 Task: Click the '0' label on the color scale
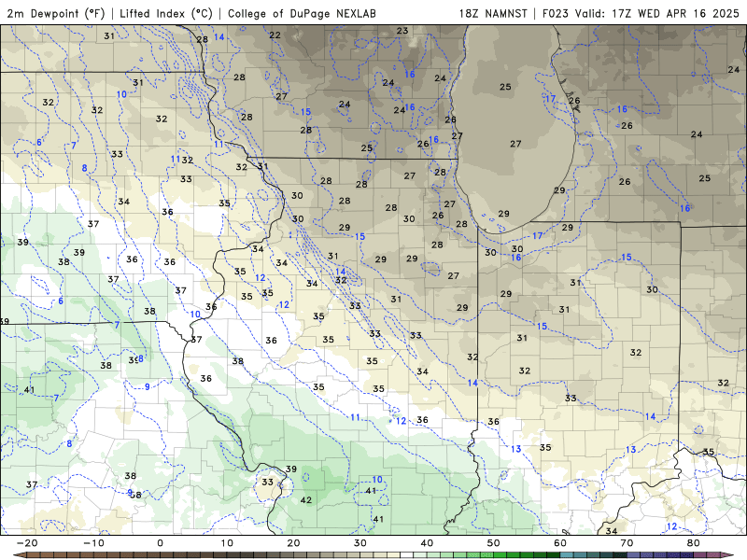pyautogui.click(x=160, y=543)
